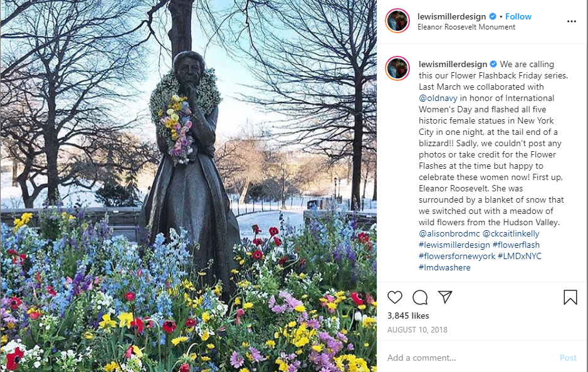Image resolution: width=588 pixels, height=372 pixels.
Task: Open the #lmdwashere hashtag
Action: coord(444,267)
